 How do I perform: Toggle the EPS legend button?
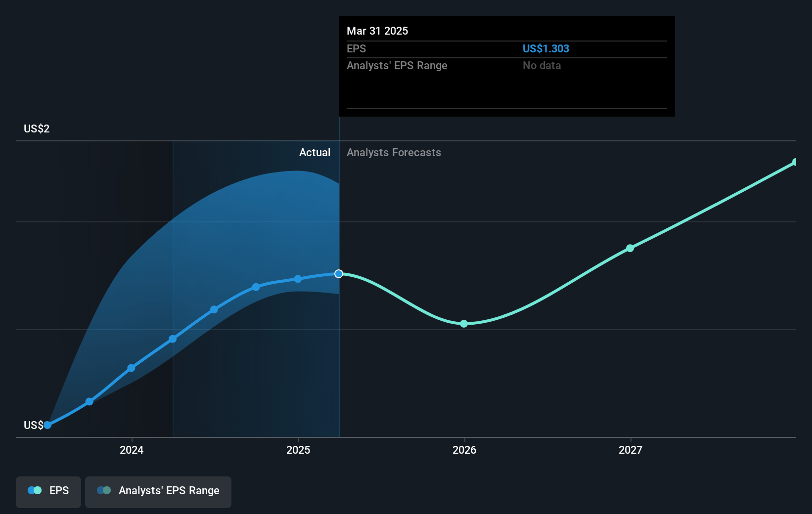[48, 492]
